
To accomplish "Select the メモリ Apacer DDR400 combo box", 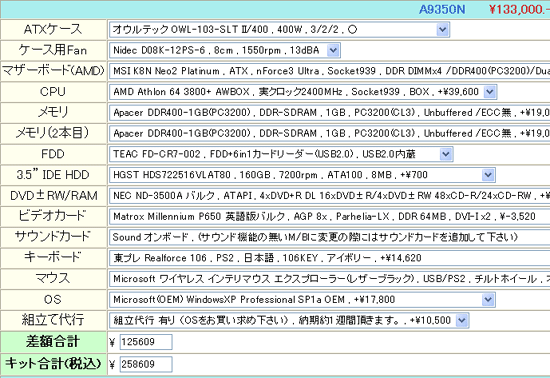I will 329,113.
